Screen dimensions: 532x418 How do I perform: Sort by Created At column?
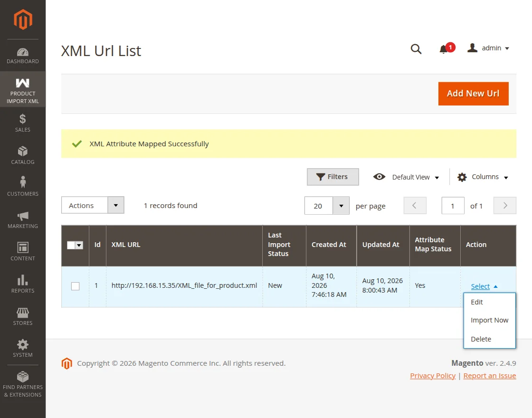pos(331,245)
